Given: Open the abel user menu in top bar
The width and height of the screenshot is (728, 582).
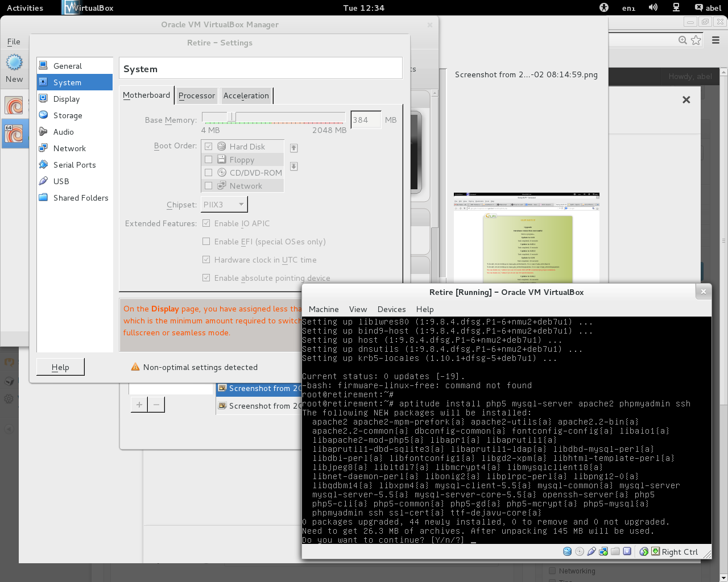Looking at the screenshot, I should [708, 8].
